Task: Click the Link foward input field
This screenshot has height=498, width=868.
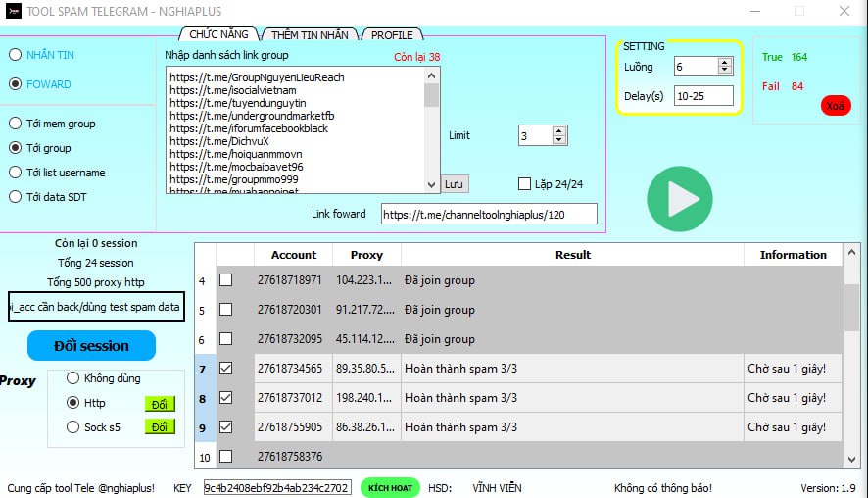Action: 489,214
